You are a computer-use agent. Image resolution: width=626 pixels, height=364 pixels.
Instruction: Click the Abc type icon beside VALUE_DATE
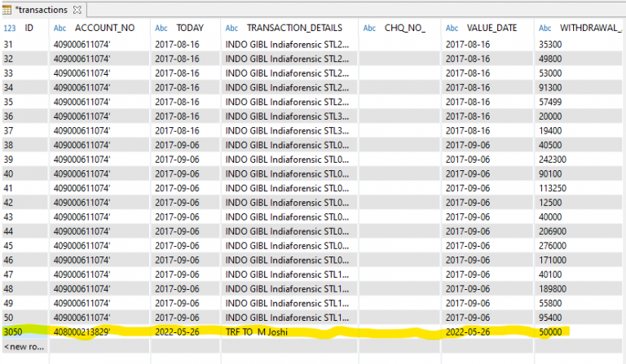(452, 29)
